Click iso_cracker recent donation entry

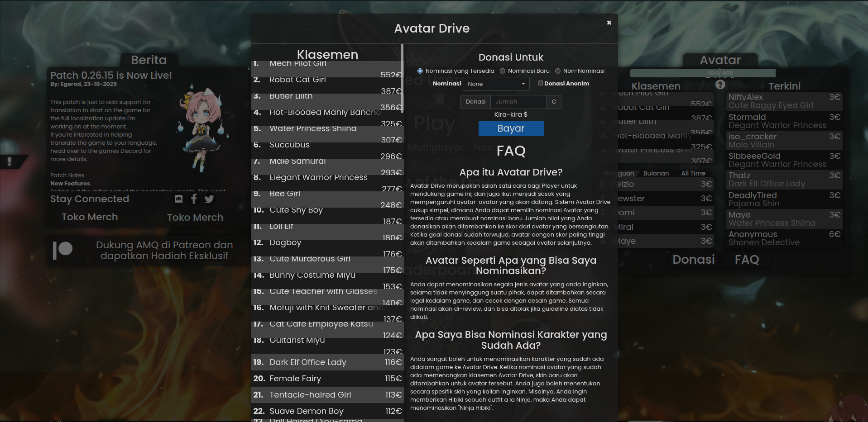(784, 141)
